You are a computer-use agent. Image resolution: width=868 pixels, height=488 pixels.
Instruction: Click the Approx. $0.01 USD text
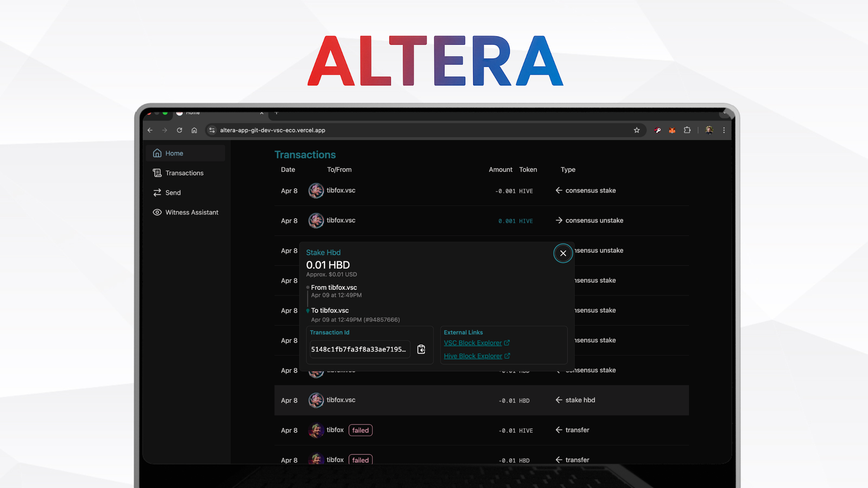[331, 275]
